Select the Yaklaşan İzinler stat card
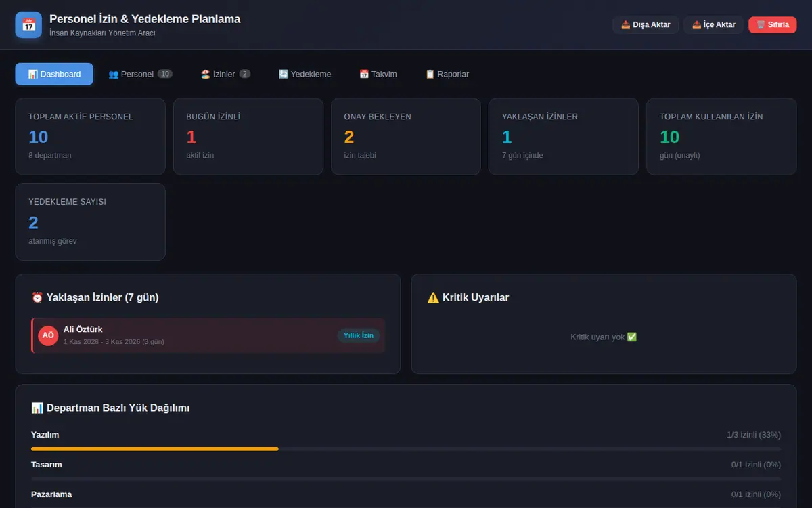Viewport: 812px width, 508px height. click(x=564, y=136)
